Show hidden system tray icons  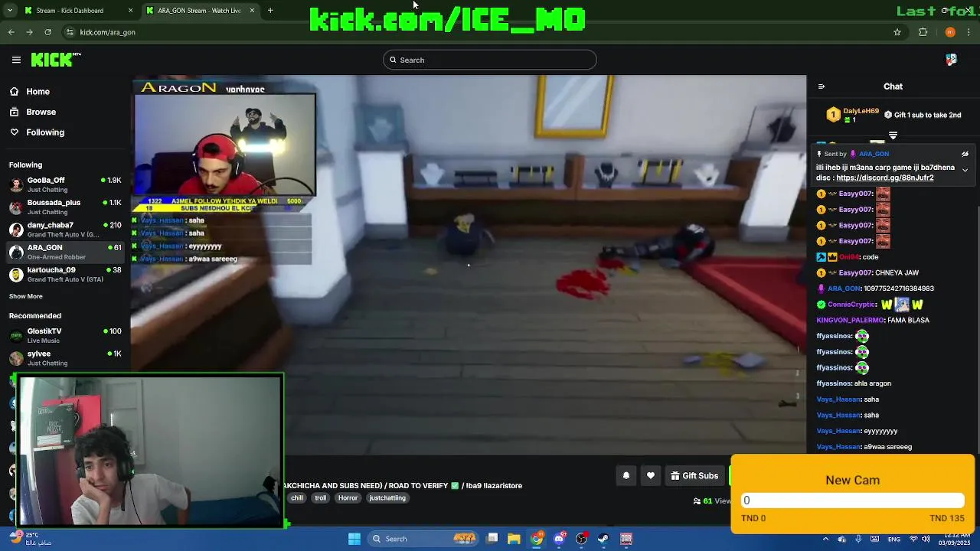pos(825,539)
